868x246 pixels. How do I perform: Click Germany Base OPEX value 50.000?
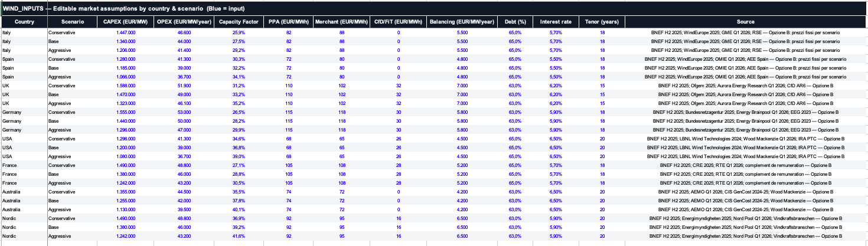184,121
